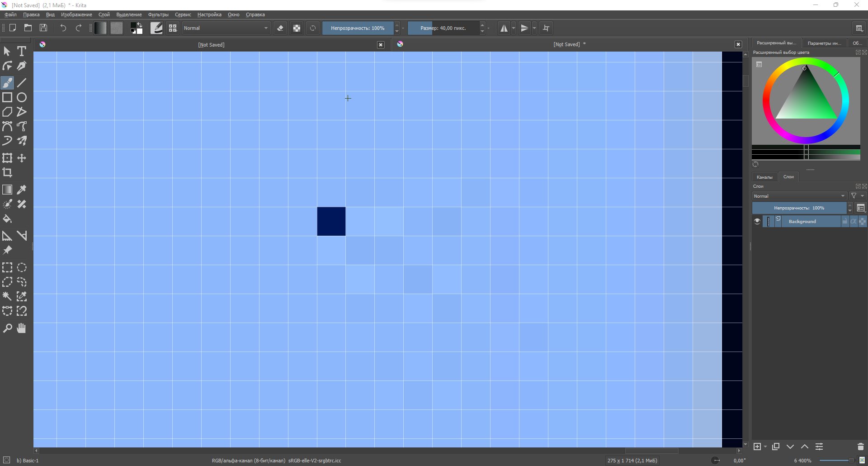This screenshot has width=868, height=466.
Task: Activate the Pan hand tool
Action: click(21, 328)
